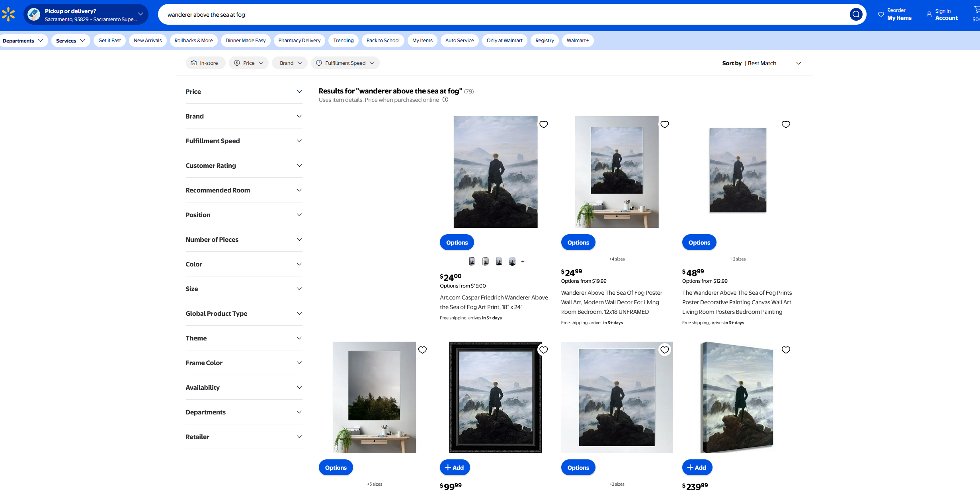The height and width of the screenshot is (490, 980).
Task: Click the Reorder My Items heart icon
Action: pos(881,14)
